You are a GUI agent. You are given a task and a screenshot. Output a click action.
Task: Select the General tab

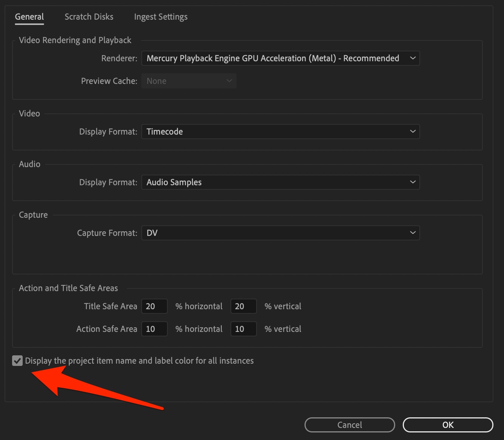click(x=29, y=17)
